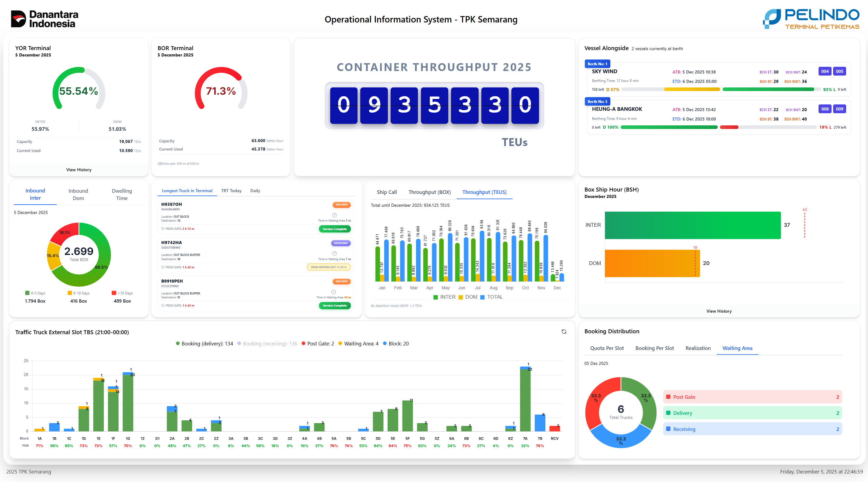Click the Danantara Indonesia logo
Image resolution: width=868 pixels, height=482 pixels.
pyautogui.click(x=45, y=19)
